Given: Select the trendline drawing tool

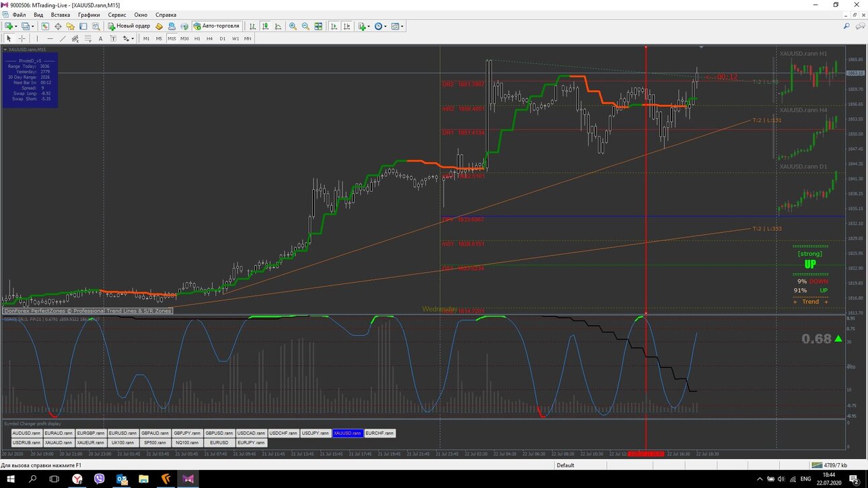Looking at the screenshot, I should click(x=63, y=38).
